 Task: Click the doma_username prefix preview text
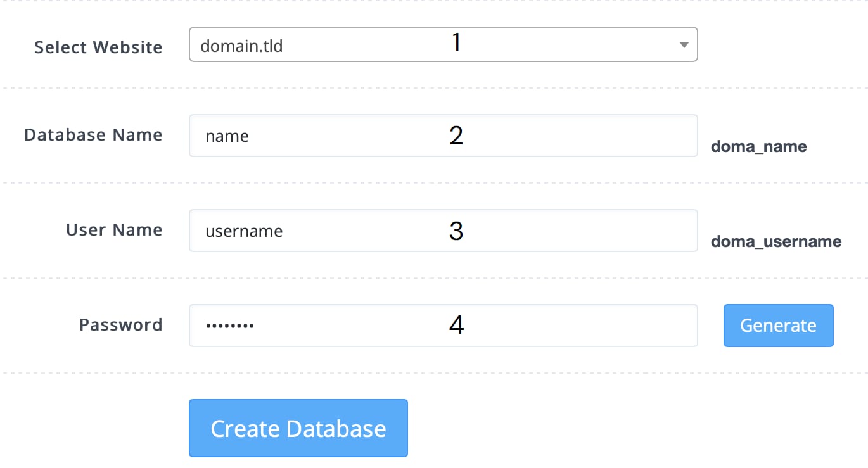[776, 241]
